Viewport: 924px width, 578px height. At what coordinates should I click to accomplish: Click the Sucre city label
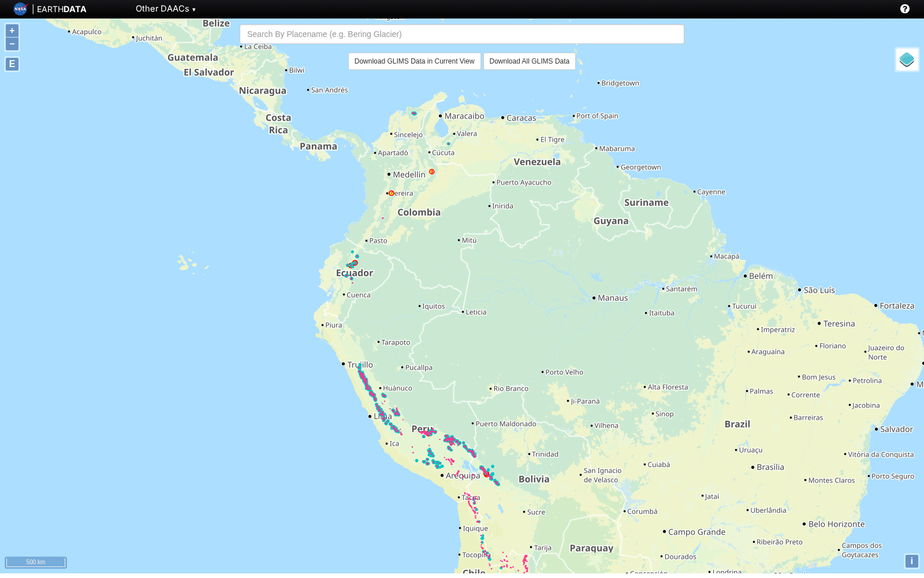tap(536, 512)
